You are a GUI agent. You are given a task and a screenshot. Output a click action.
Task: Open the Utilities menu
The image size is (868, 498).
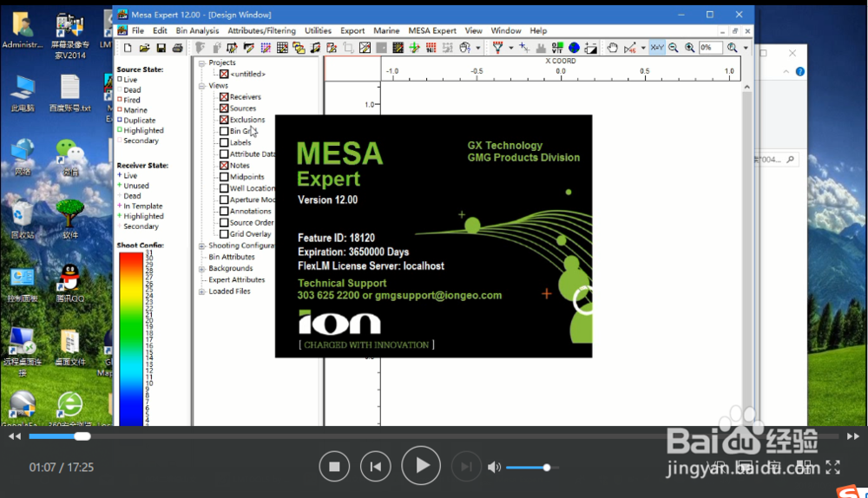click(318, 30)
